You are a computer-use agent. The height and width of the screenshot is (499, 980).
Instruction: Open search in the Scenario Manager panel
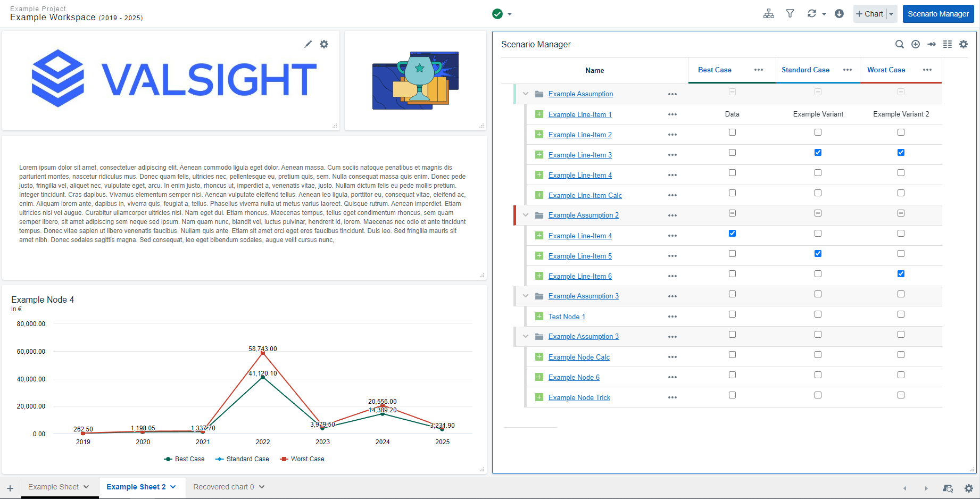click(900, 44)
